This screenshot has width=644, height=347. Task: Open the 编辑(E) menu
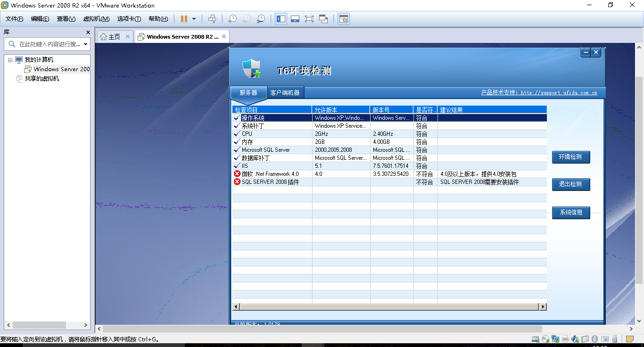tap(40, 19)
